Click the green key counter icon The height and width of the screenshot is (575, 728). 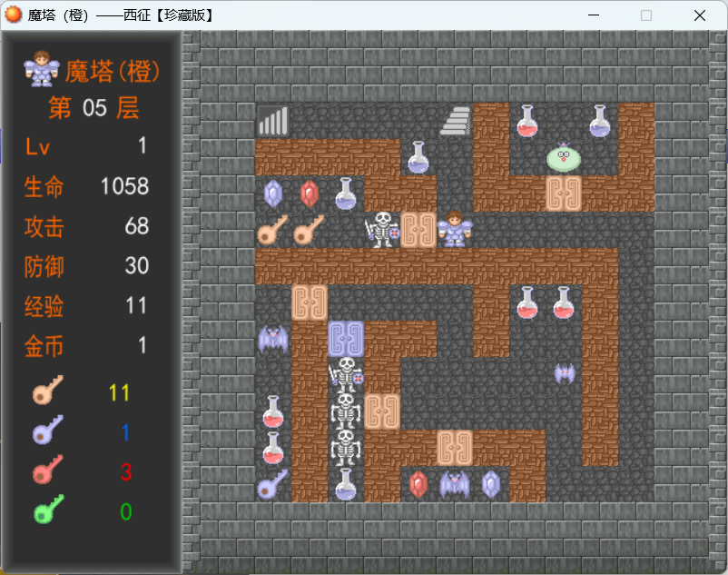click(x=49, y=510)
